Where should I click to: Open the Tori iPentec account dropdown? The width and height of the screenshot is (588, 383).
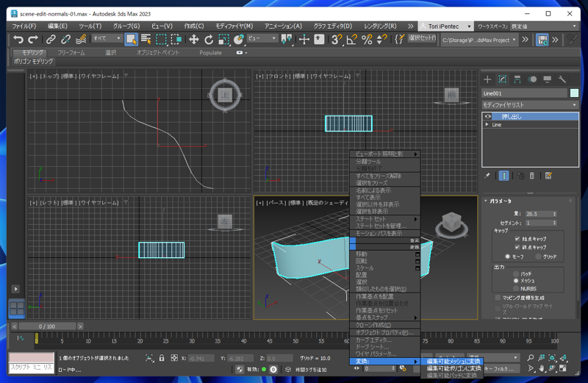(445, 26)
